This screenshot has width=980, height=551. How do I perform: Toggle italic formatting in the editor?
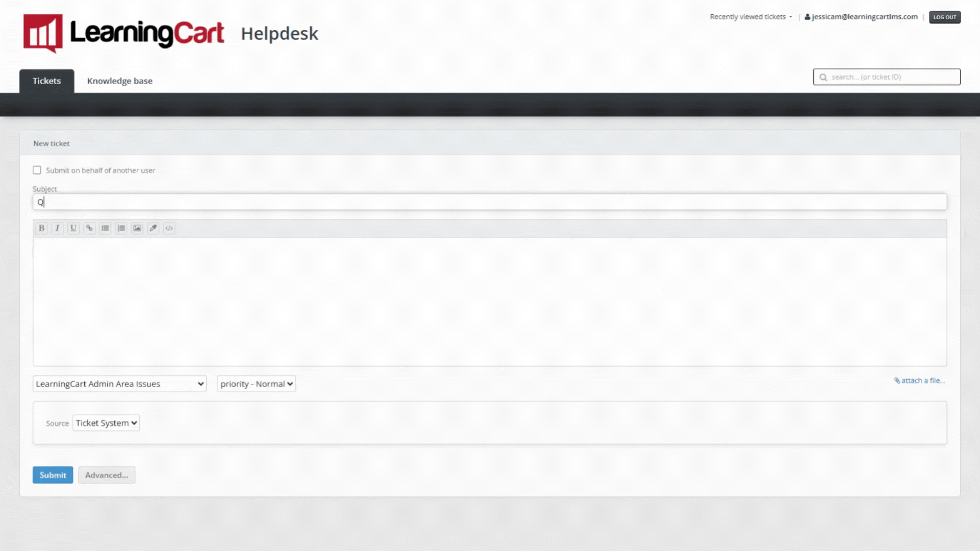coord(57,228)
